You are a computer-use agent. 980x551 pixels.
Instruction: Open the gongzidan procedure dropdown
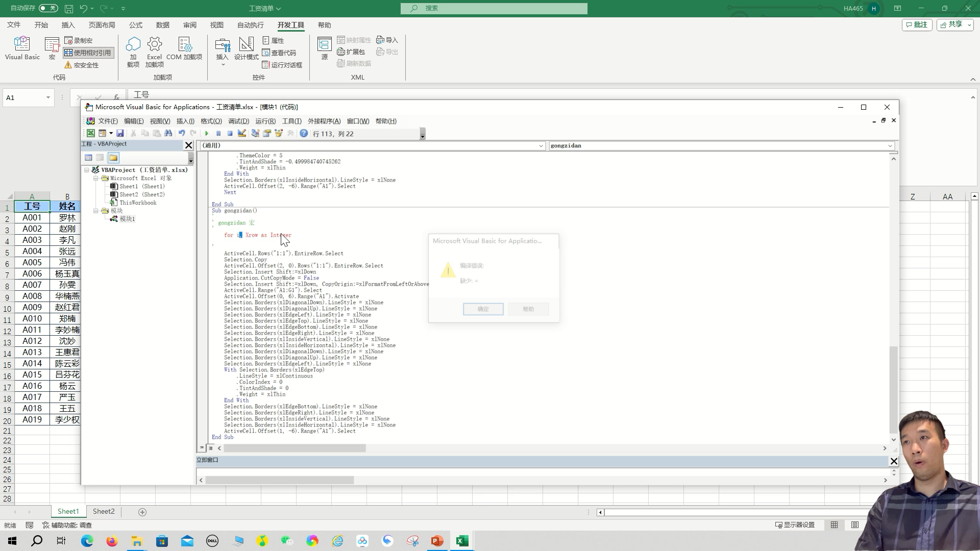point(890,146)
